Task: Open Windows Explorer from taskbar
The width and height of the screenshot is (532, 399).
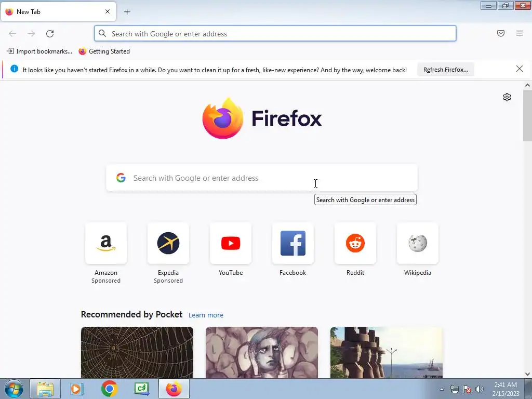Action: 45,389
